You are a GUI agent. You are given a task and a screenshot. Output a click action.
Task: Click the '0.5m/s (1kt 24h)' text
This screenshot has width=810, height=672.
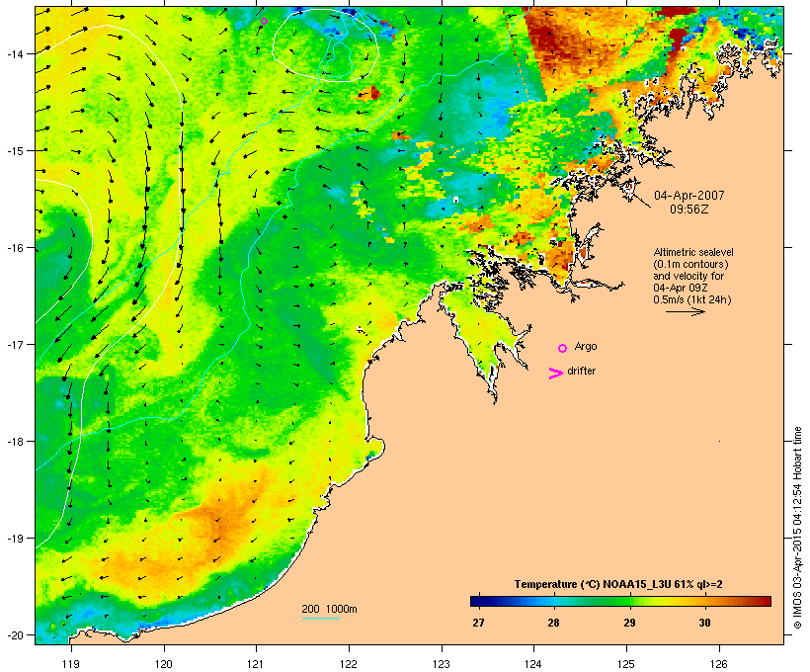click(692, 299)
